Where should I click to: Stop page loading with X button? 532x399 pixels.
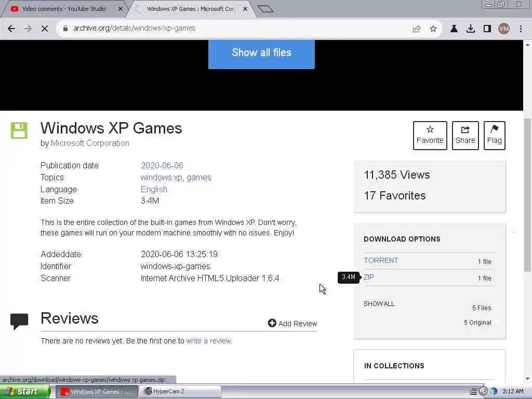(45, 29)
